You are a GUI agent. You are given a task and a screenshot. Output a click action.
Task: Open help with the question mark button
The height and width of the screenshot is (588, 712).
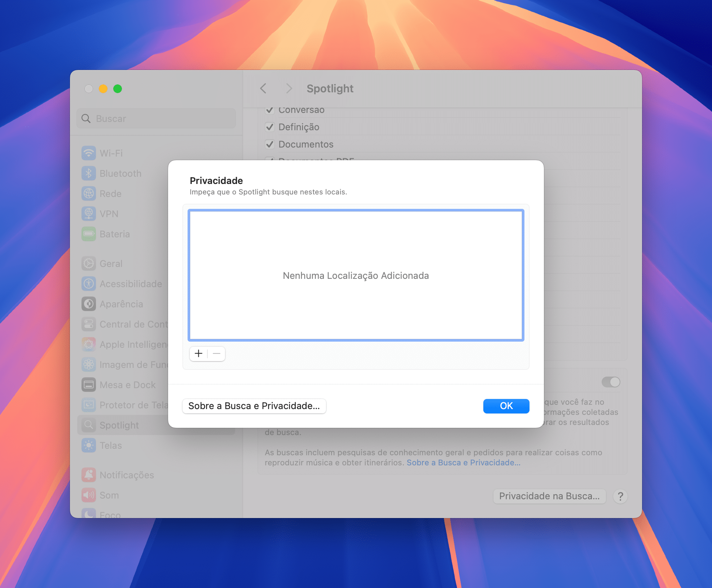pos(620,496)
